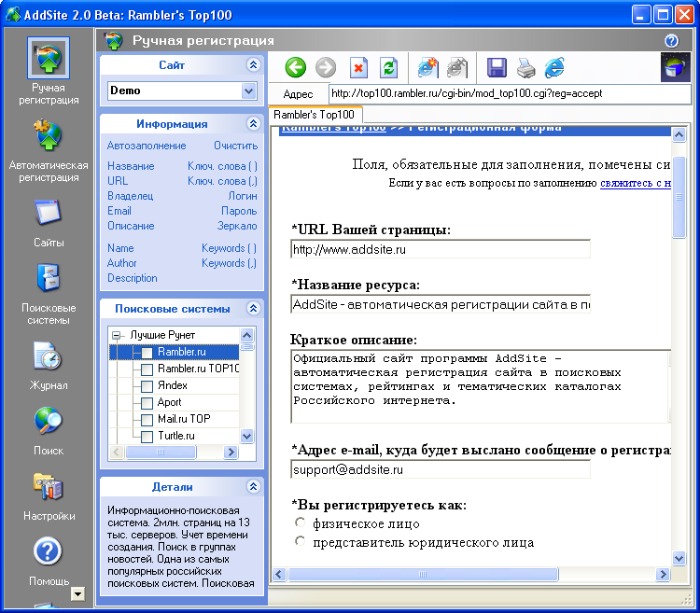Click the Internet Explorer icon in toolbar
Image resolution: width=700 pixels, height=613 pixels.
554,68
